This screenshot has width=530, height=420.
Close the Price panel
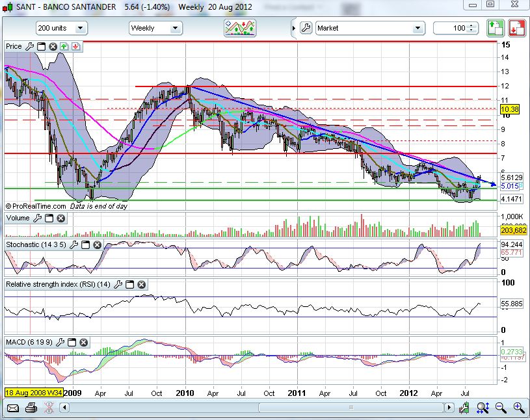[x=53, y=47]
